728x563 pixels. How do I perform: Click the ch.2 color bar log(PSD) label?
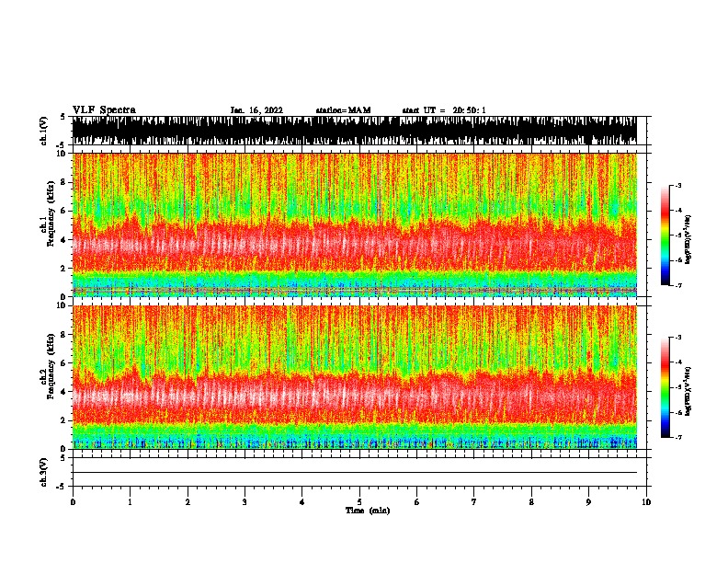click(x=688, y=391)
